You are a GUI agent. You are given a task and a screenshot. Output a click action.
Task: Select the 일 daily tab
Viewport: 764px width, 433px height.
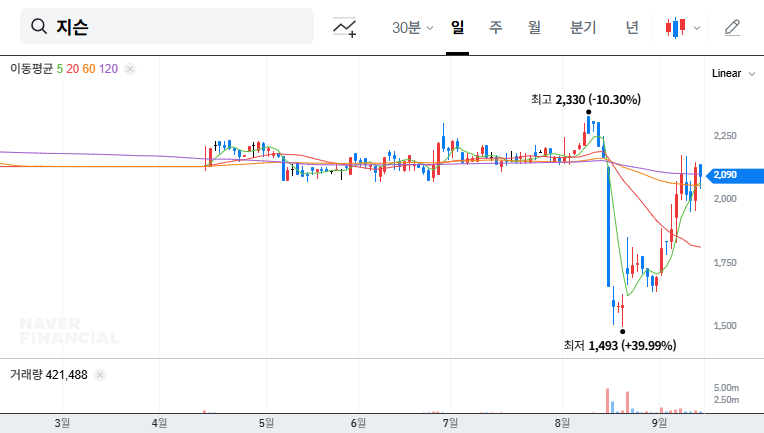pos(458,28)
